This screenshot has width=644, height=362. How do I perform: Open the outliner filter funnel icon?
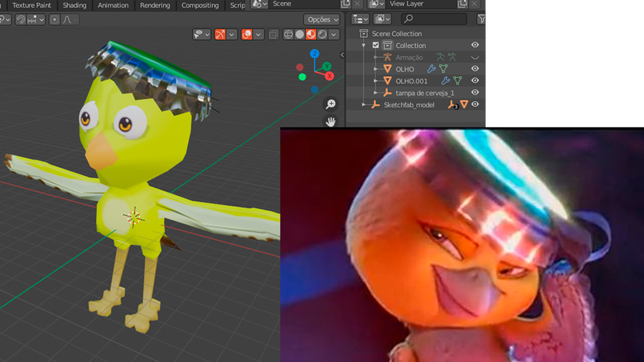pos(481,19)
